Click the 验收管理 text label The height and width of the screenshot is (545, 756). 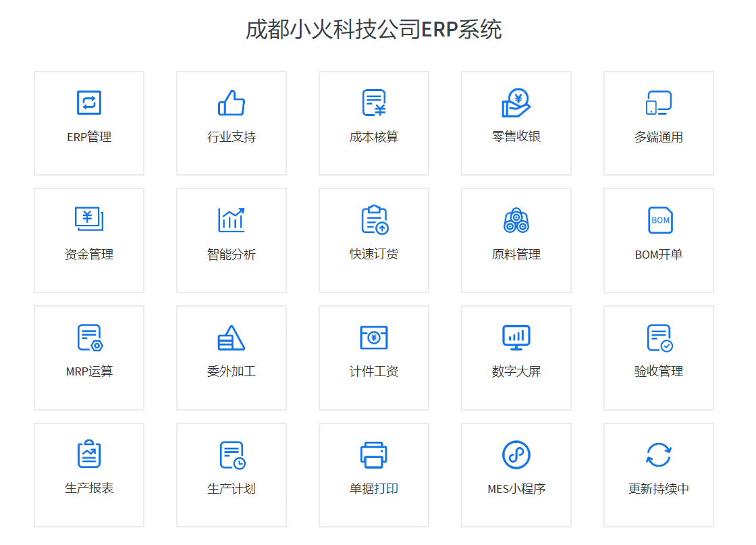[659, 371]
